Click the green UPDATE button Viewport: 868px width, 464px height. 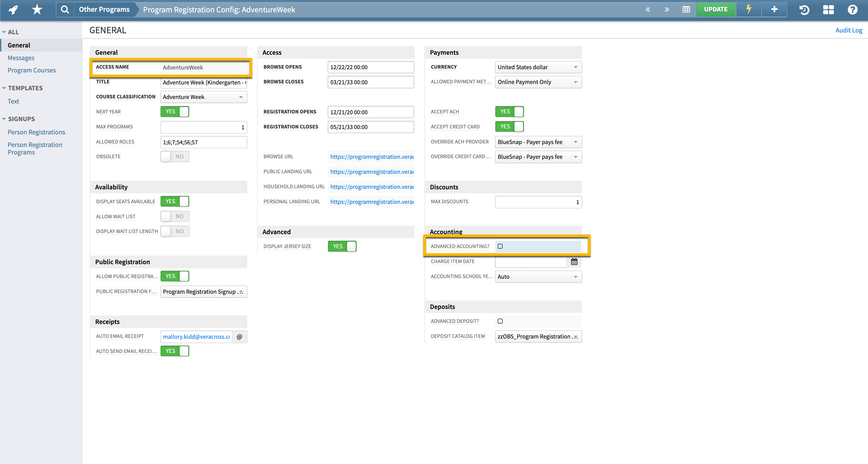[x=716, y=9]
